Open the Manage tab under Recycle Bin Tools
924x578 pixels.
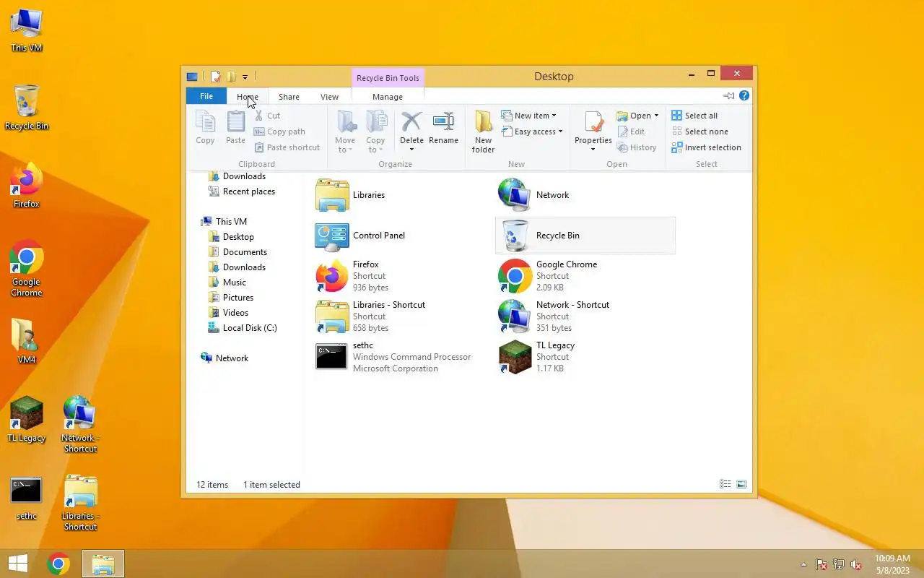(x=388, y=96)
